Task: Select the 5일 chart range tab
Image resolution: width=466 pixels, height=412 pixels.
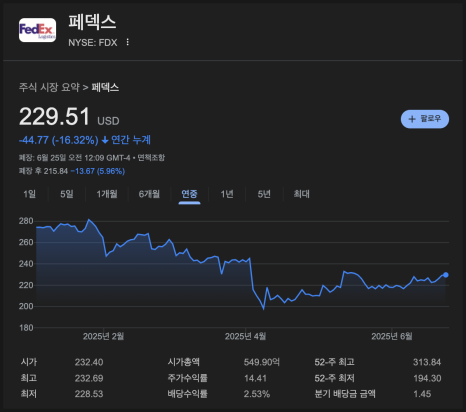Action: [67, 194]
